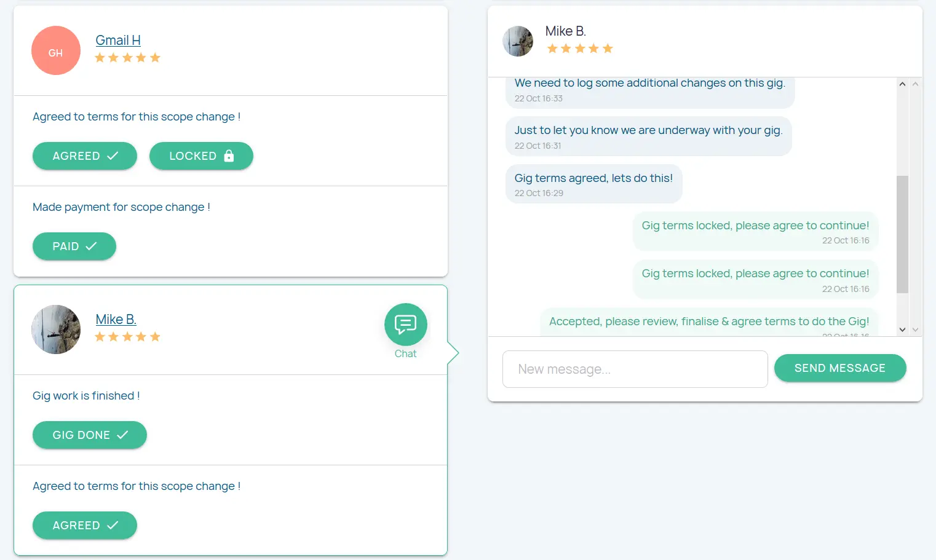Click the checkmark on PAID button
The width and height of the screenshot is (936, 560).
click(91, 246)
